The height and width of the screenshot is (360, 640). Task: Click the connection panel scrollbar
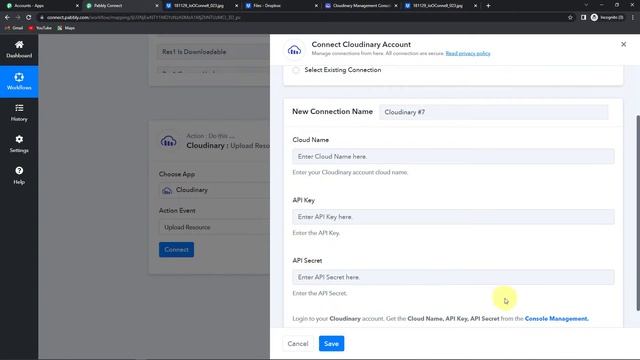point(638,212)
